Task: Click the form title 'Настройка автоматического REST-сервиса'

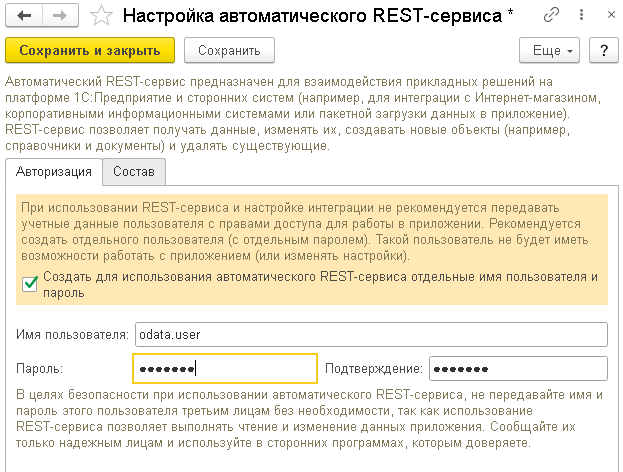Action: coord(312,16)
